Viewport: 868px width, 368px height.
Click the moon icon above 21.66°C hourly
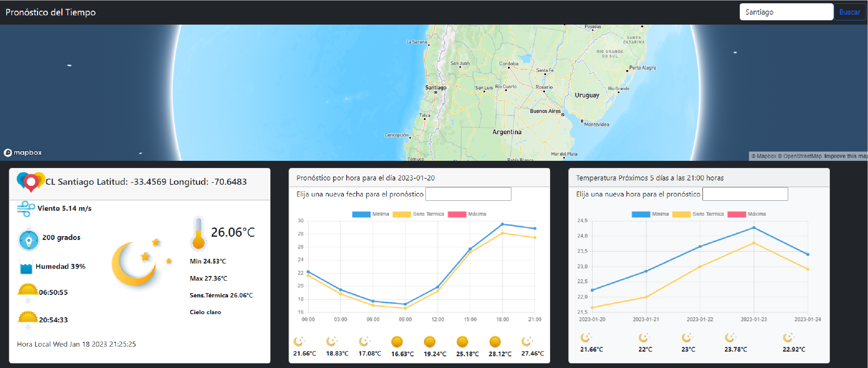click(x=299, y=341)
